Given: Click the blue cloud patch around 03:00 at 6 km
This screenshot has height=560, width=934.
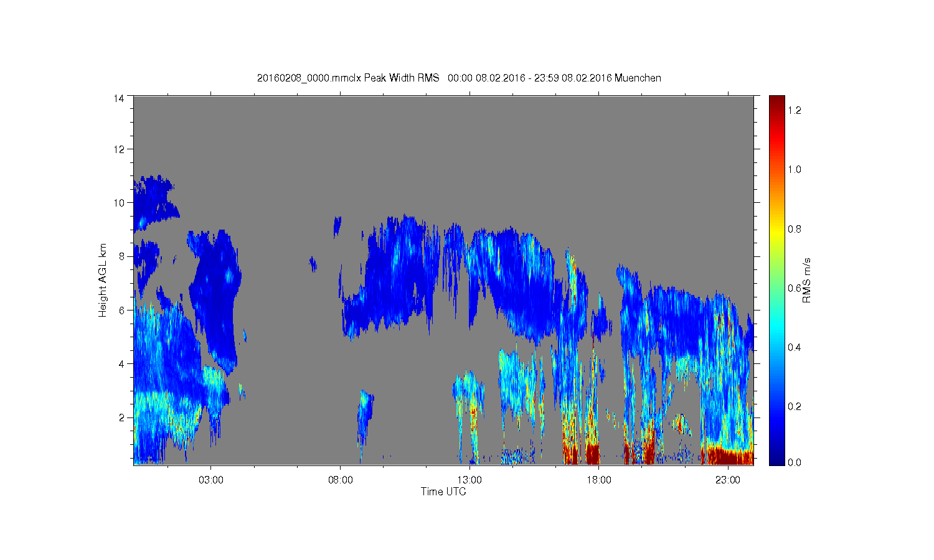Looking at the screenshot, I should pos(215,302).
